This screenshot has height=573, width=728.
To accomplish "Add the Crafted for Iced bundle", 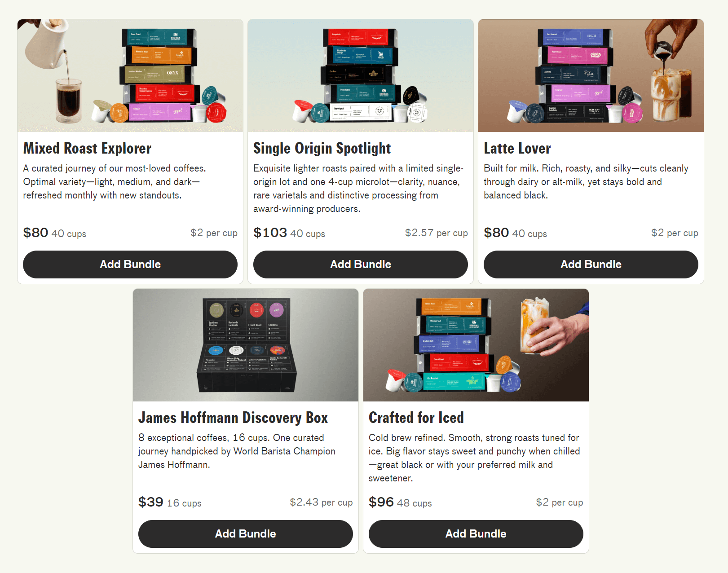I will pyautogui.click(x=476, y=534).
